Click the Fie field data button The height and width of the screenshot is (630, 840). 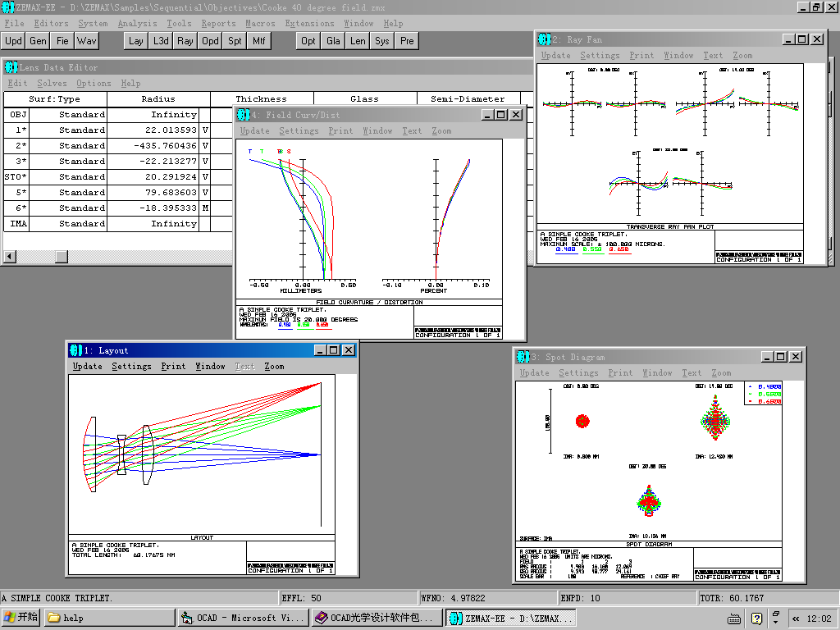click(62, 40)
